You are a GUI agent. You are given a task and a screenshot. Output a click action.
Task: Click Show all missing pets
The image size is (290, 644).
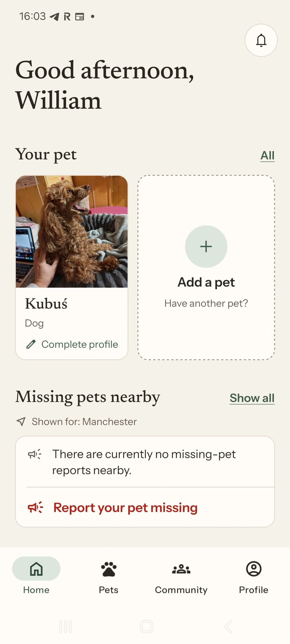coord(252,398)
